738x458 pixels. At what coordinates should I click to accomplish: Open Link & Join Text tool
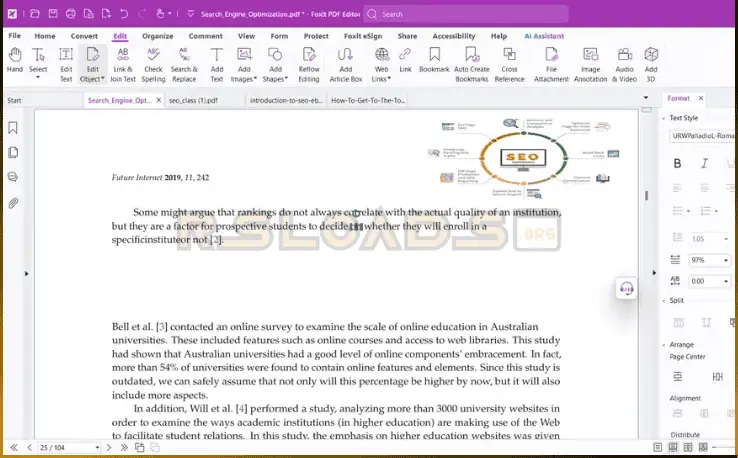(123, 65)
